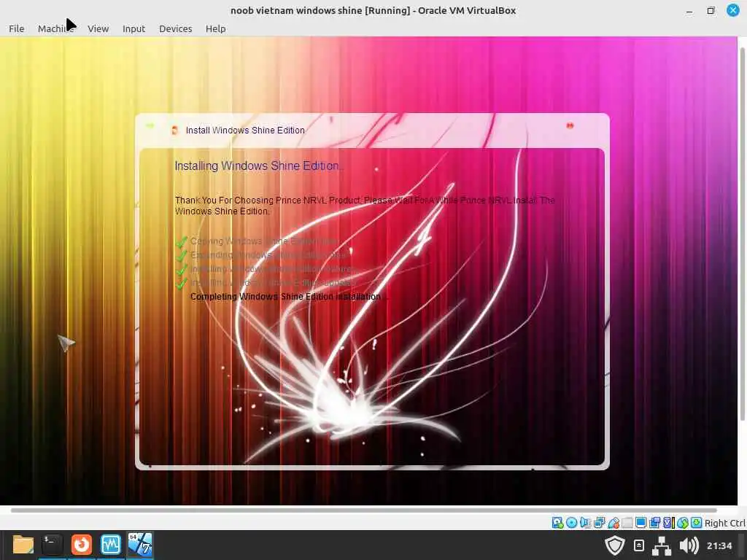
Task: Open Firefox from the taskbar
Action: tap(82, 545)
